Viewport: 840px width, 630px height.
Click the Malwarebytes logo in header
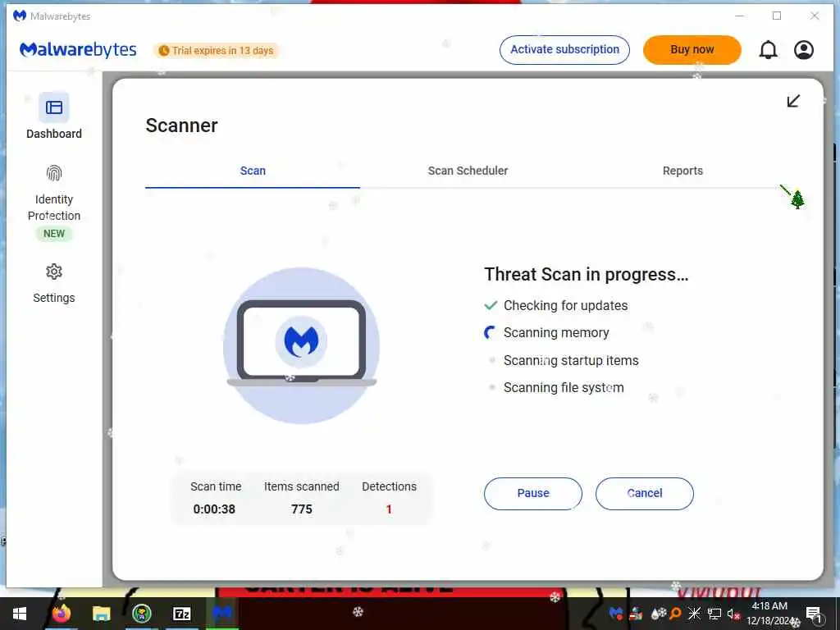[78, 50]
